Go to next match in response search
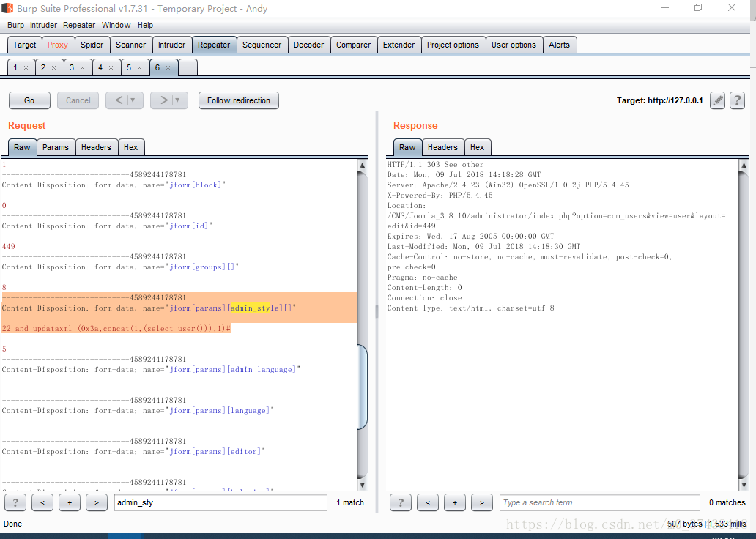 (x=482, y=502)
